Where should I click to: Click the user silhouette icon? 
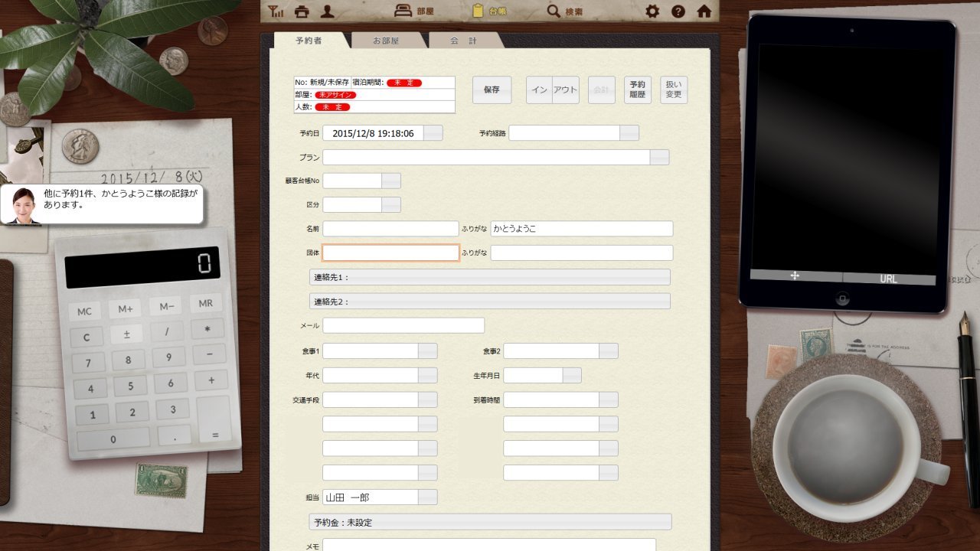(x=327, y=11)
